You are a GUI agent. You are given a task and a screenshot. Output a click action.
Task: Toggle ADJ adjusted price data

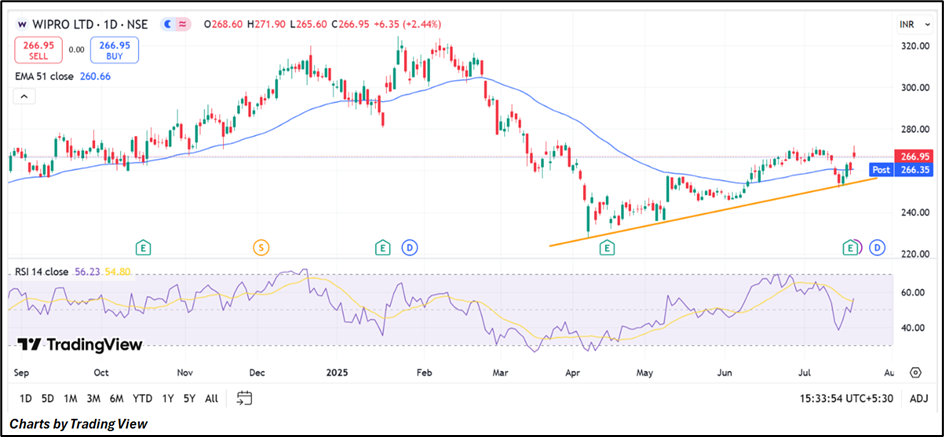918,398
